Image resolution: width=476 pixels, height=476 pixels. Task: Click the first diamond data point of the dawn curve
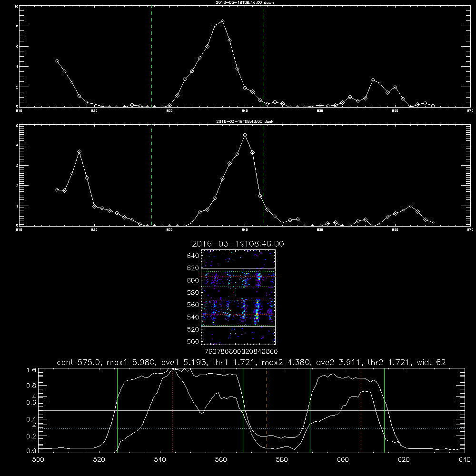57,61
